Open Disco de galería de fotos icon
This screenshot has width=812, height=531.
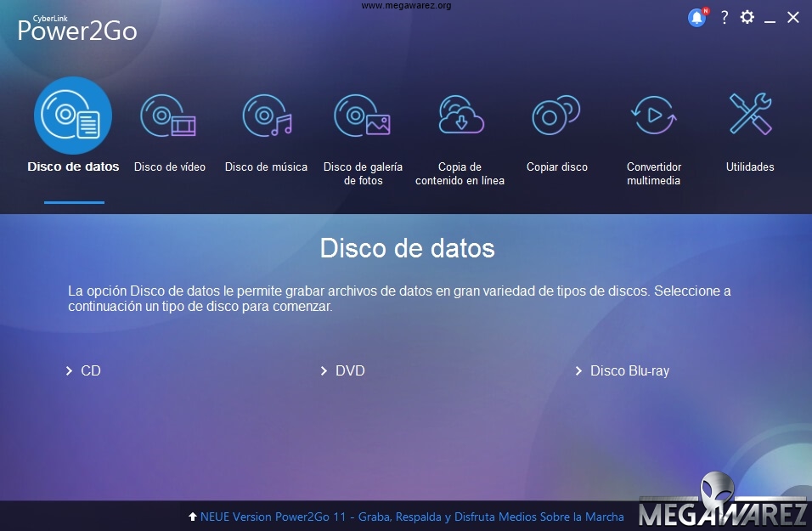(362, 116)
